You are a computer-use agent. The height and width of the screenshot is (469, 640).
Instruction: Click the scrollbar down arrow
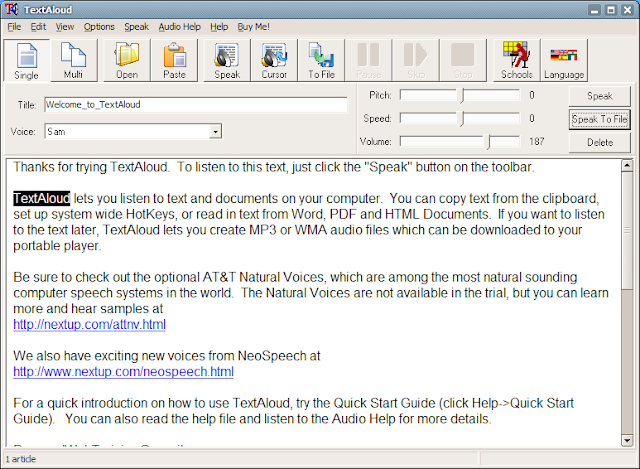click(x=627, y=440)
